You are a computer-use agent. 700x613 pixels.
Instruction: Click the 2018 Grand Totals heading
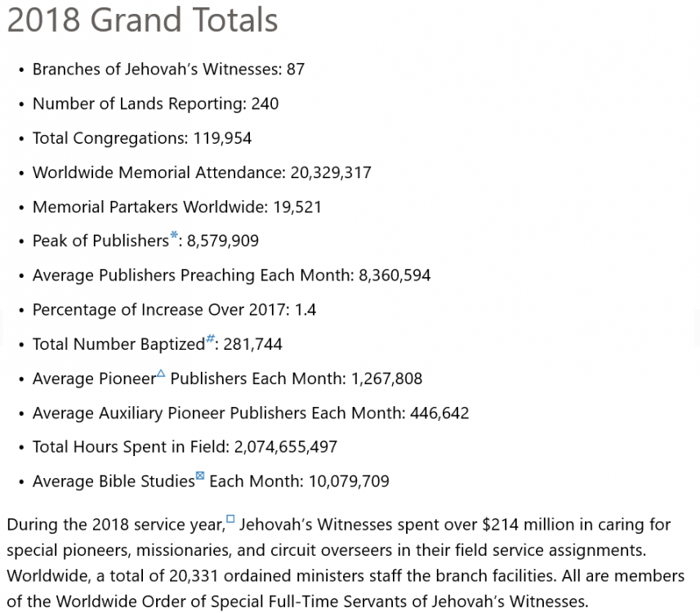[142, 20]
